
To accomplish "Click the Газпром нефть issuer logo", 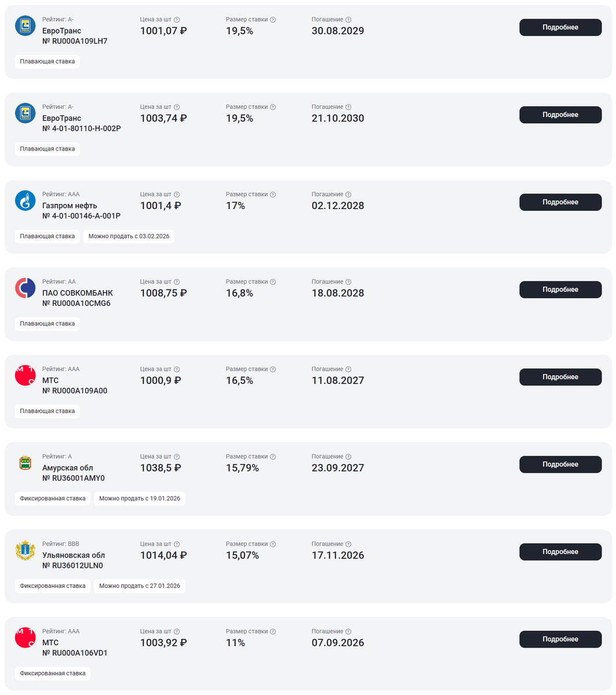I will [25, 201].
